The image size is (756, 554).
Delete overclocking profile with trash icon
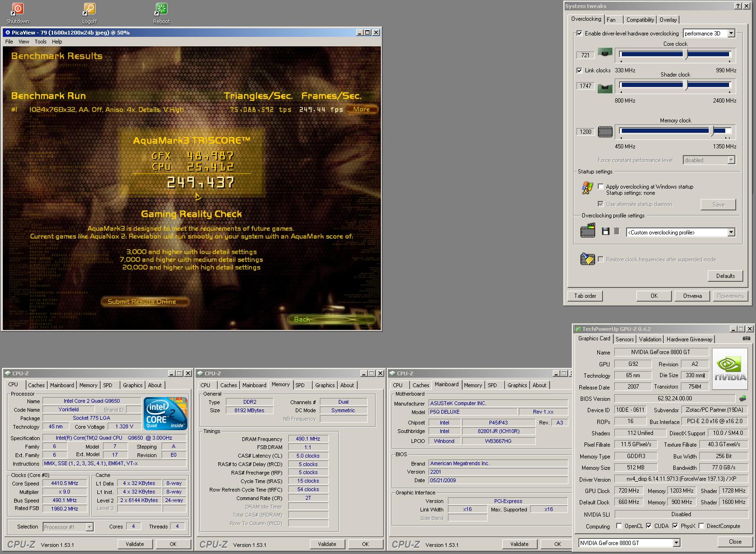click(x=617, y=231)
